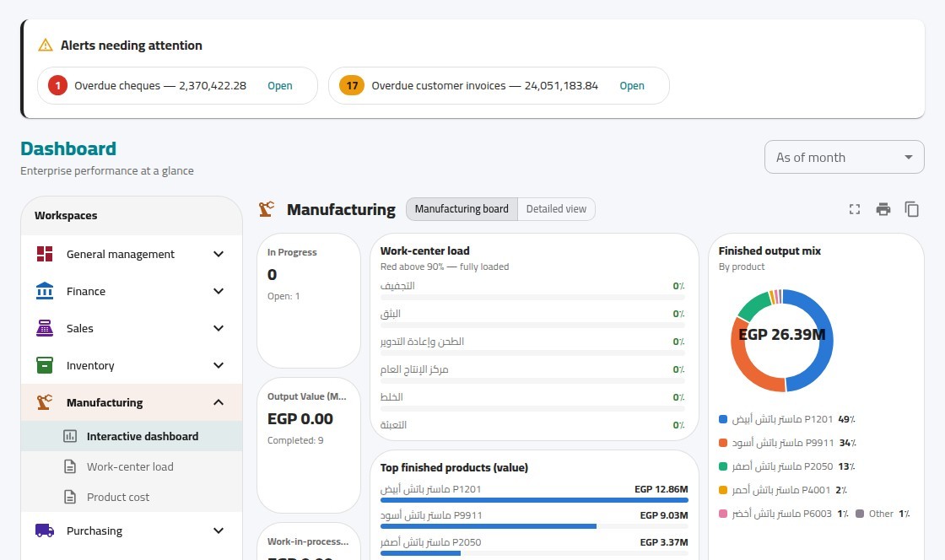Open overdue cheques alert link

[280, 85]
